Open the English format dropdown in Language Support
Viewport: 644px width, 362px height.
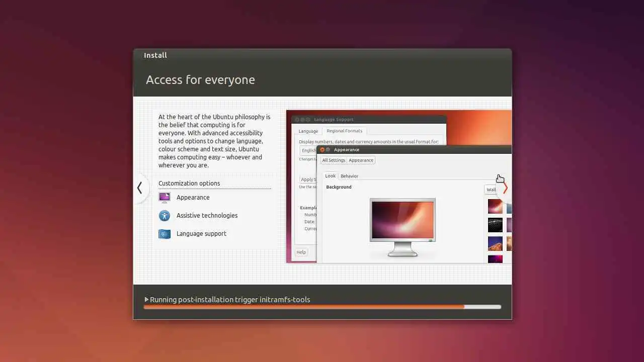(308, 150)
